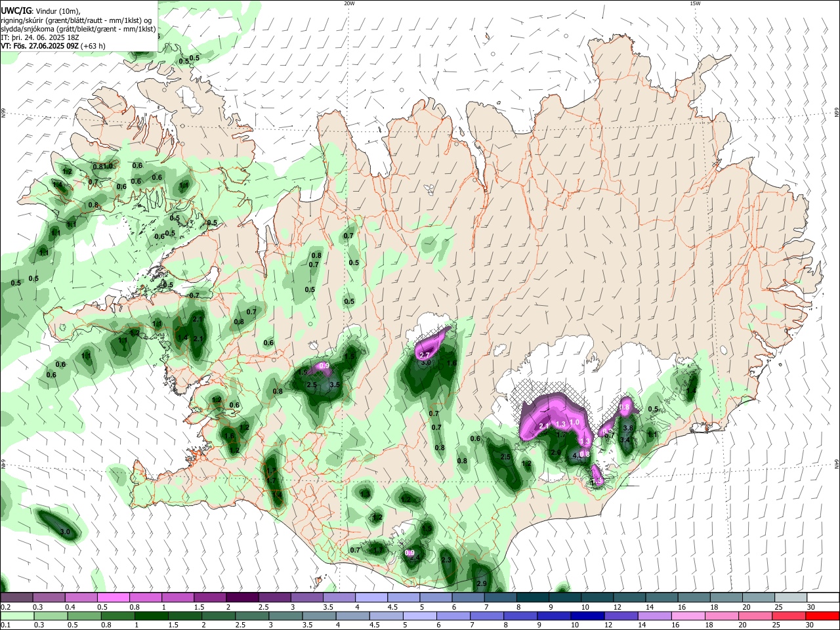Select the dark navy 10 mm rain legend swatch
This screenshot has height=630, width=840.
586,616
